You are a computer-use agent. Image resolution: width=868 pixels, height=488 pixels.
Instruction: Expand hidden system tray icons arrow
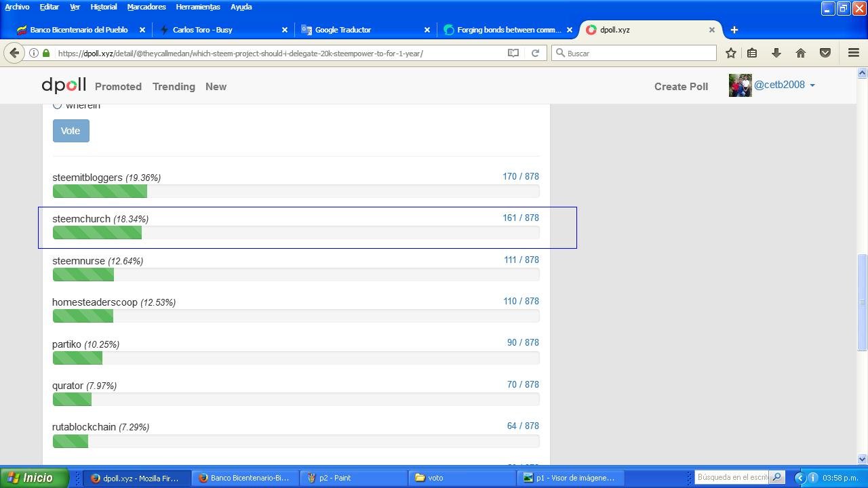pyautogui.click(x=799, y=478)
